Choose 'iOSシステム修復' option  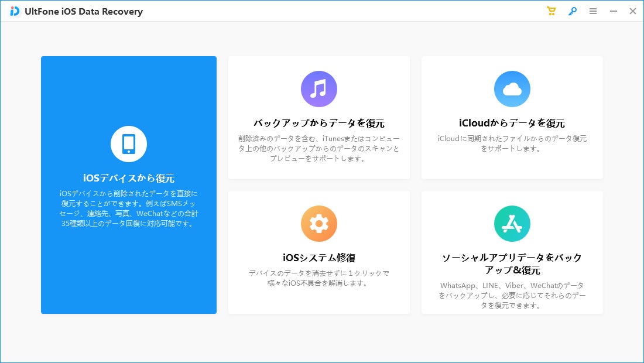tap(318, 258)
